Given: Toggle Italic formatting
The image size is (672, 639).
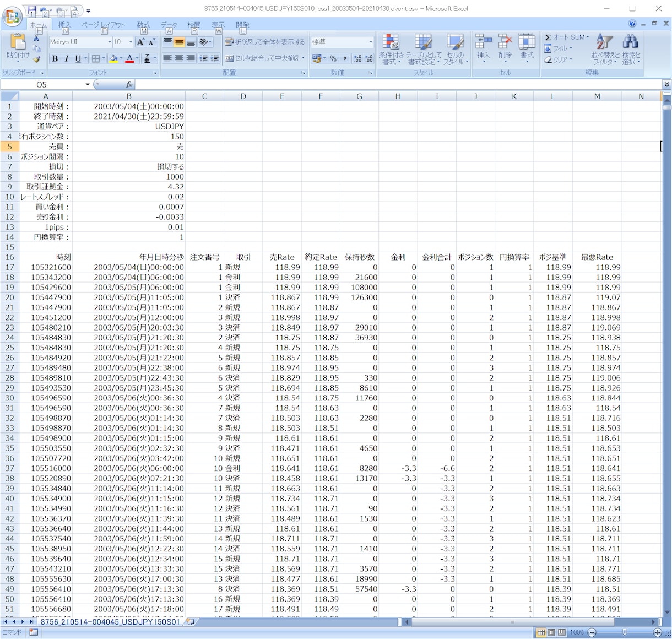Looking at the screenshot, I should coord(67,59).
